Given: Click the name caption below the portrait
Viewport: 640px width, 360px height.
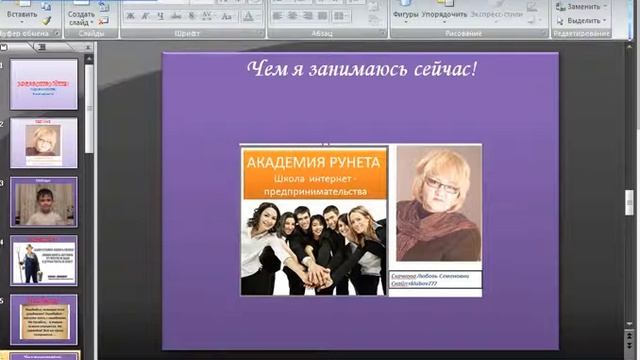Looking at the screenshot, I should [x=435, y=280].
